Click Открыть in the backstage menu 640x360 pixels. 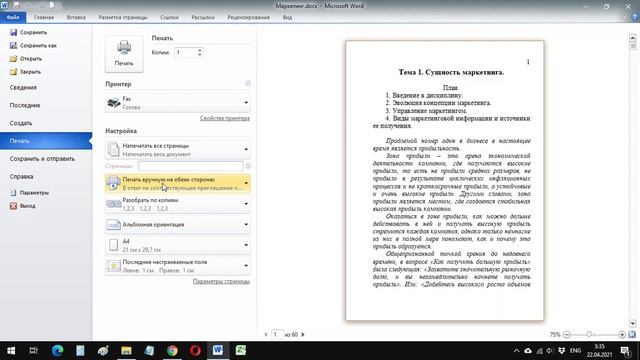26,58
